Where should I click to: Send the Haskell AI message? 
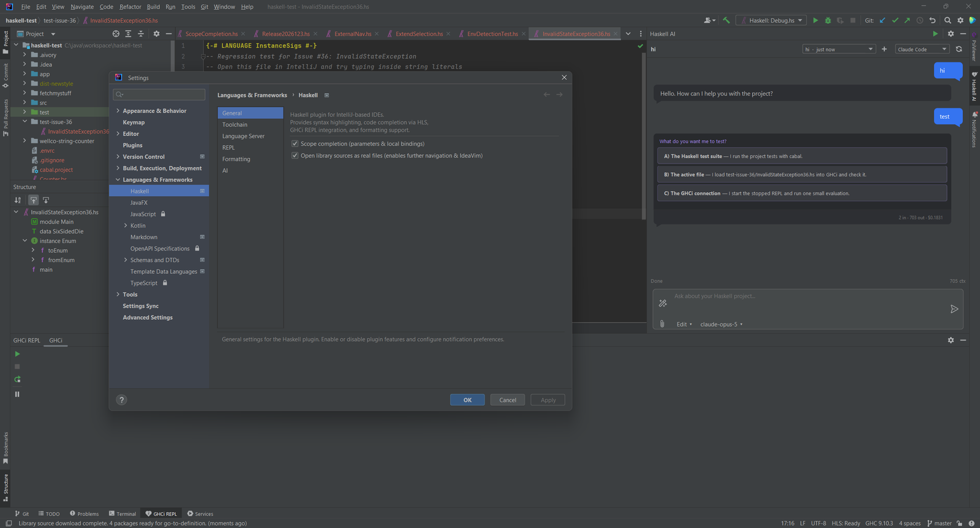[954, 309]
